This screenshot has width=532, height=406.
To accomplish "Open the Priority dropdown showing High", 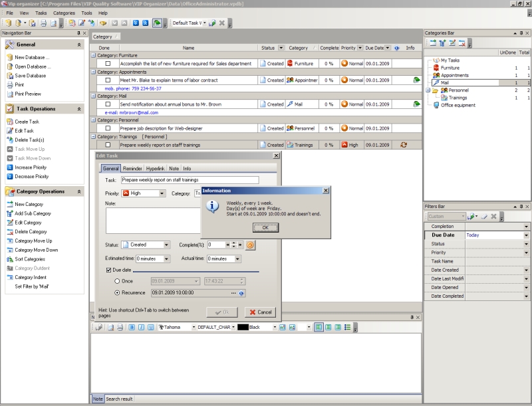I will (162, 193).
